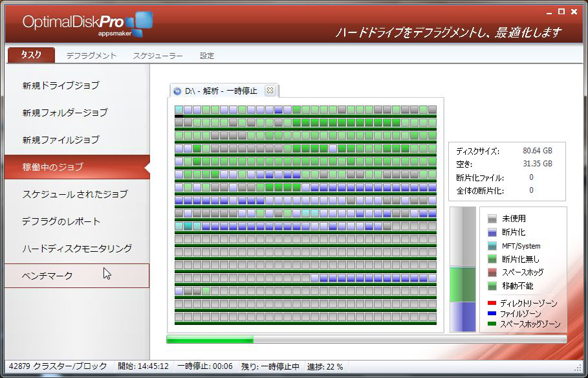This screenshot has height=378, width=588.
Task: Select the 断片化無し green legend swatch
Action: 492,259
